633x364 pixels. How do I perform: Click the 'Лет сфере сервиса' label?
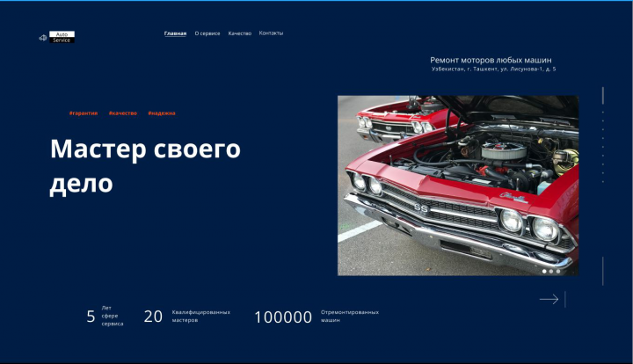coord(113,316)
